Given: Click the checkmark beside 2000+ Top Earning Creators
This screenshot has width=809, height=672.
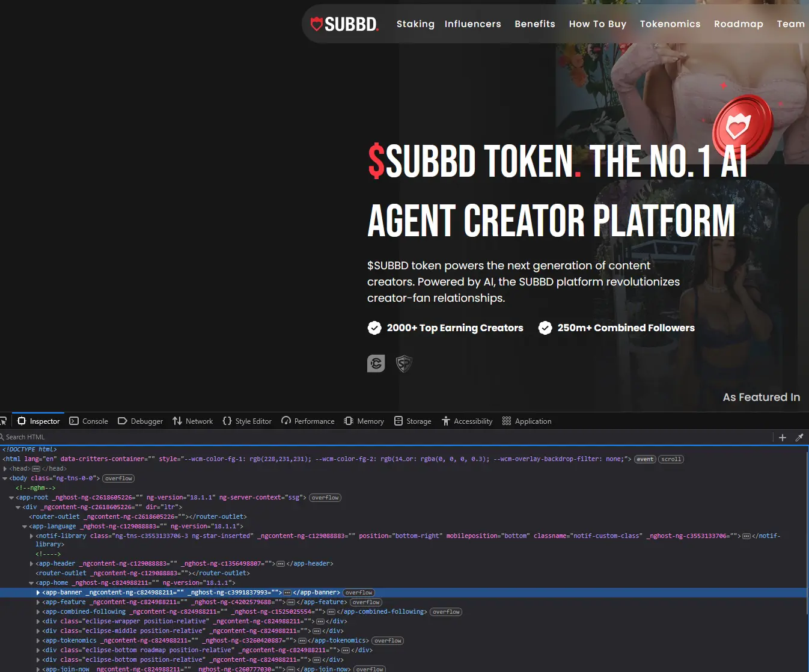Looking at the screenshot, I should coord(374,328).
